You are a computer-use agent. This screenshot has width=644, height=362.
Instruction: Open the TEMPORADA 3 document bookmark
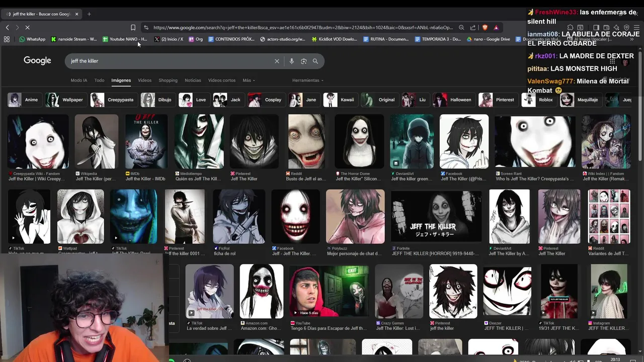[438, 39]
